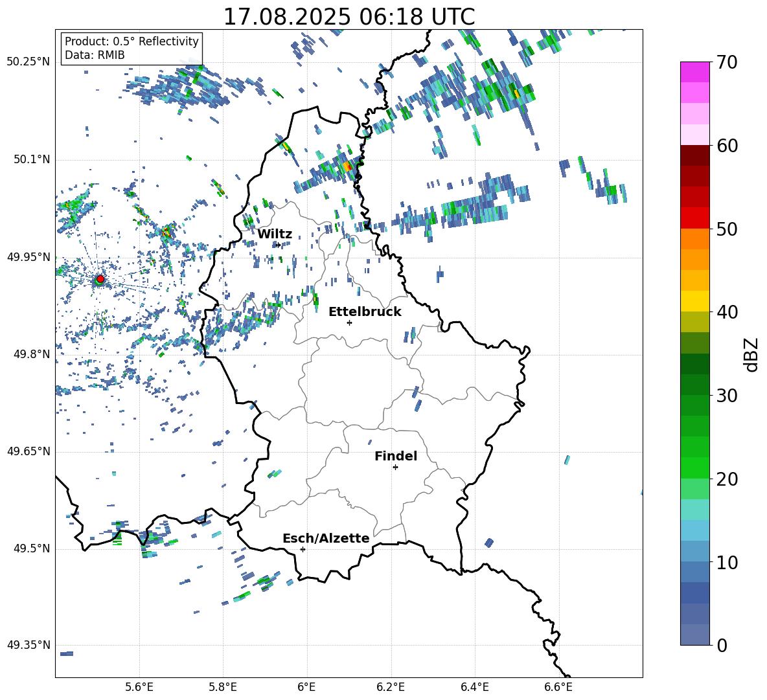Click the Wiltz station cross marker
Viewport: 767px width, 700px height.
pos(278,245)
